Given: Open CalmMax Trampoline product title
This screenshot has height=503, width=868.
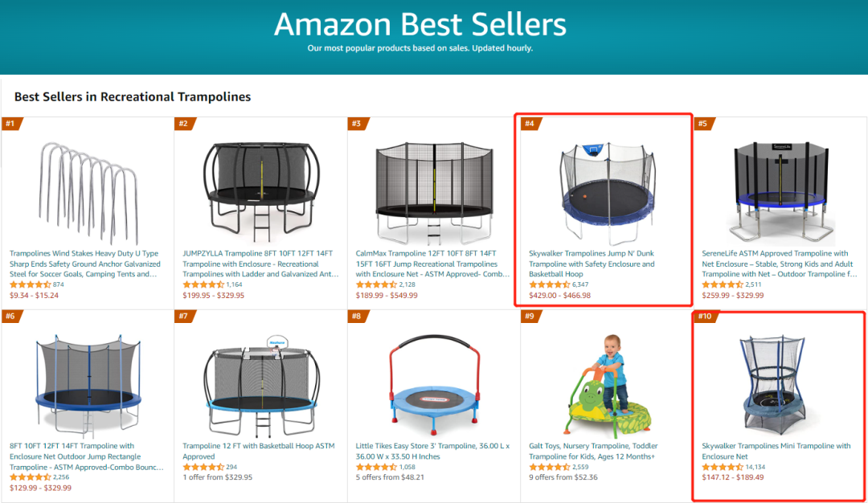Looking at the screenshot, I should coord(432,264).
